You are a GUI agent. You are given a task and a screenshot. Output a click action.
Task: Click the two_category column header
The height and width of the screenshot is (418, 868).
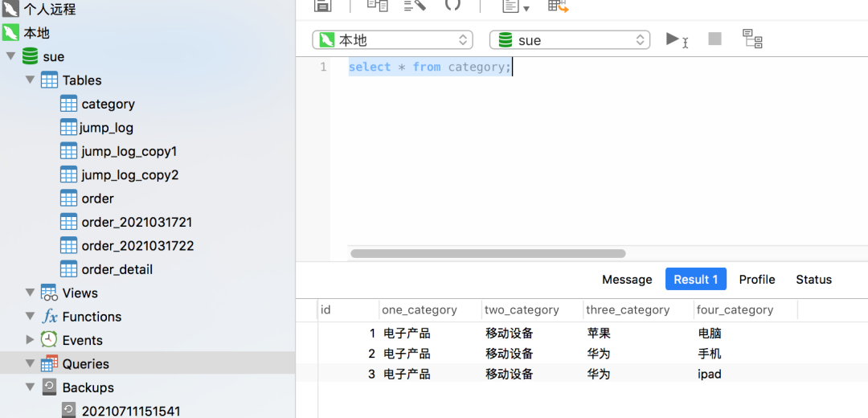click(x=533, y=310)
